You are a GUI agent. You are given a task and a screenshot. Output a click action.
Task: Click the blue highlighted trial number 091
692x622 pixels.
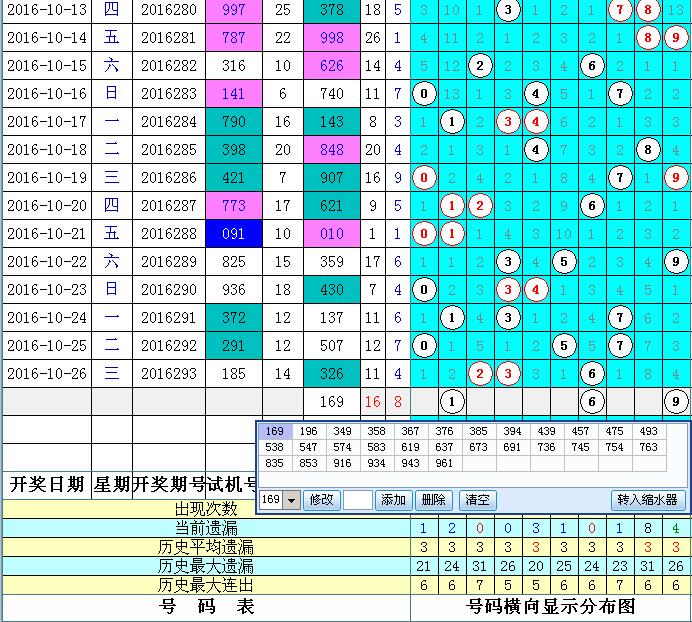pyautogui.click(x=234, y=234)
